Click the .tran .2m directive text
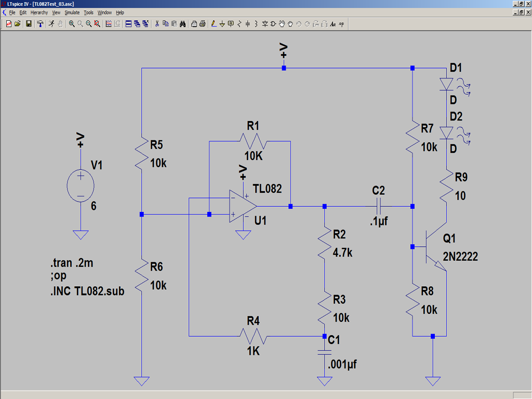532x399 pixels. (x=72, y=263)
